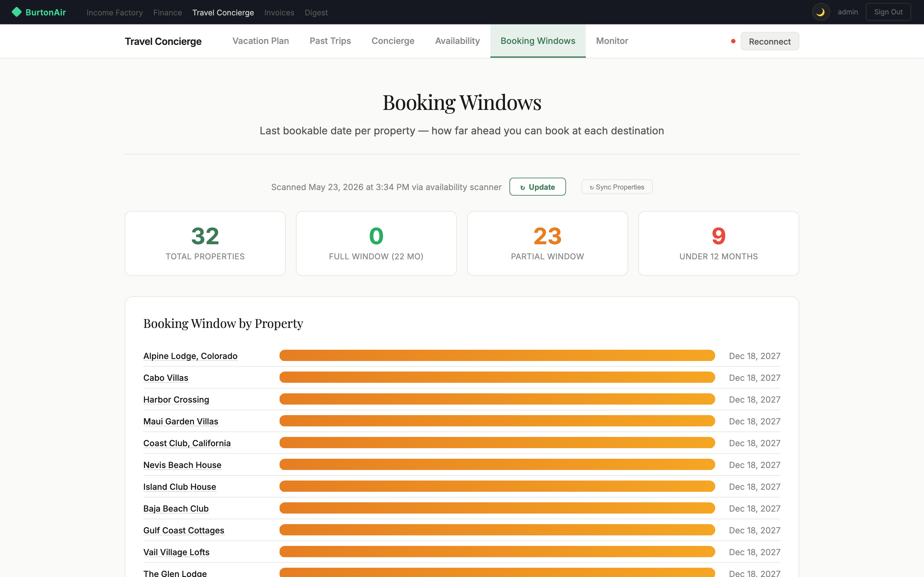
Task: Open Coast Club, California property link
Action: coord(187,443)
